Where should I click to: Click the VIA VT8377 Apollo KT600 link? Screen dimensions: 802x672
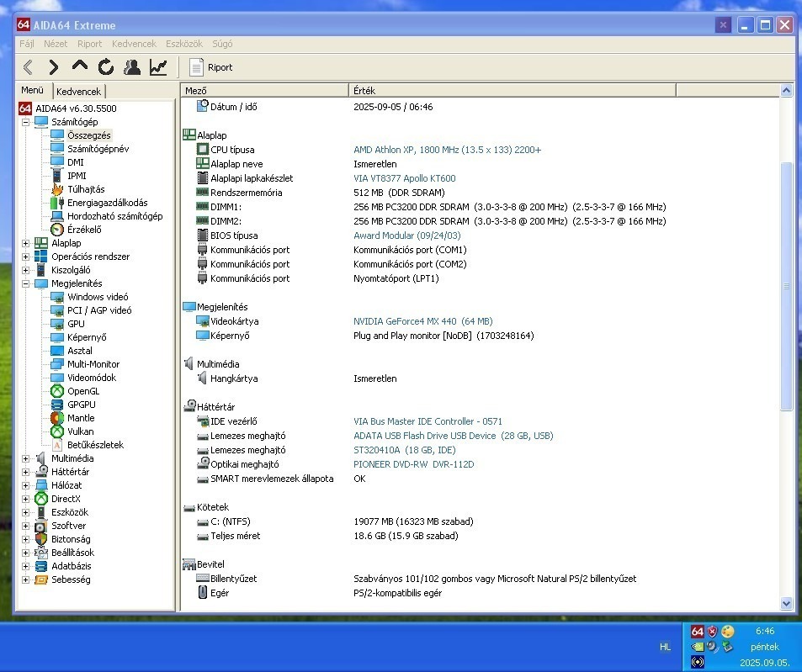[x=404, y=178]
